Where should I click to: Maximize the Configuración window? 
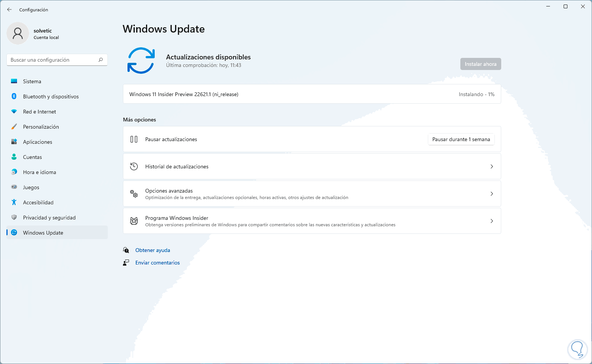click(x=566, y=6)
